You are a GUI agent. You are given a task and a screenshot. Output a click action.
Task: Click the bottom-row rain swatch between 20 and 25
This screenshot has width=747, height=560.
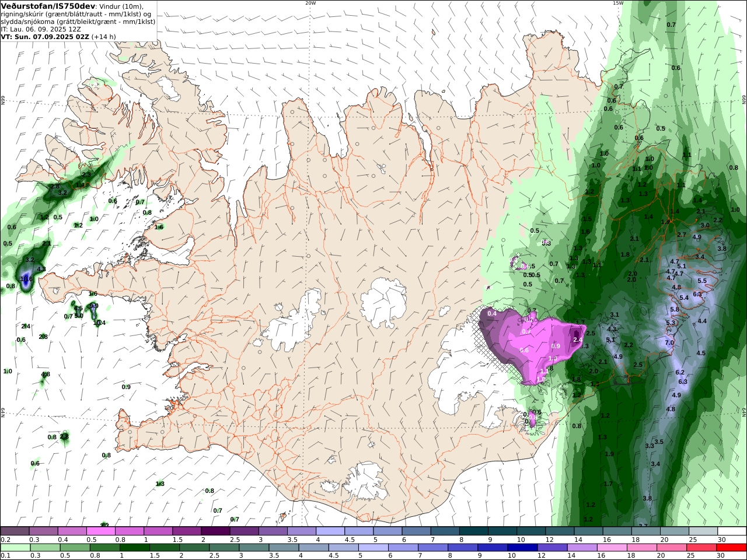pyautogui.click(x=671, y=548)
